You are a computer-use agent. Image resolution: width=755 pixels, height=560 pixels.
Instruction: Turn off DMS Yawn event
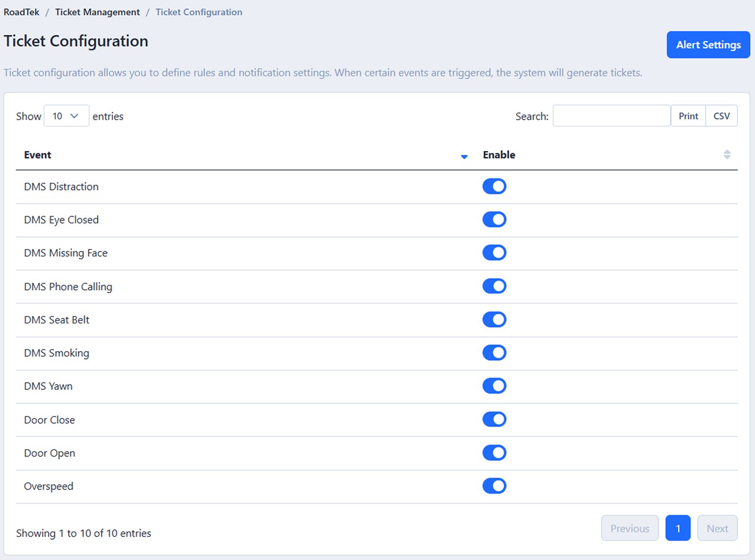[x=494, y=386]
